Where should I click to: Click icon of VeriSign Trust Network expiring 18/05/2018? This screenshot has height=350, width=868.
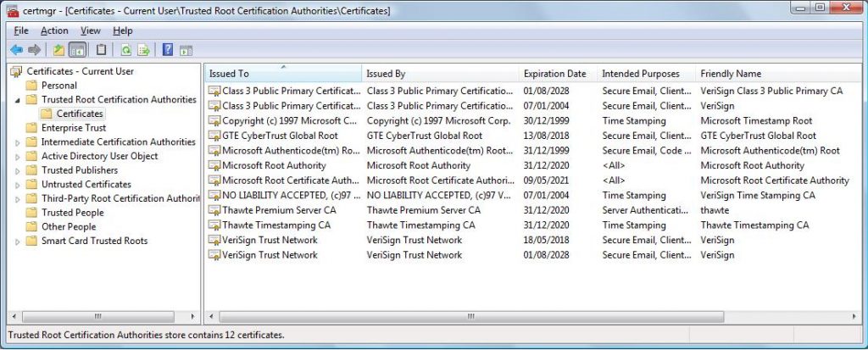tap(214, 240)
